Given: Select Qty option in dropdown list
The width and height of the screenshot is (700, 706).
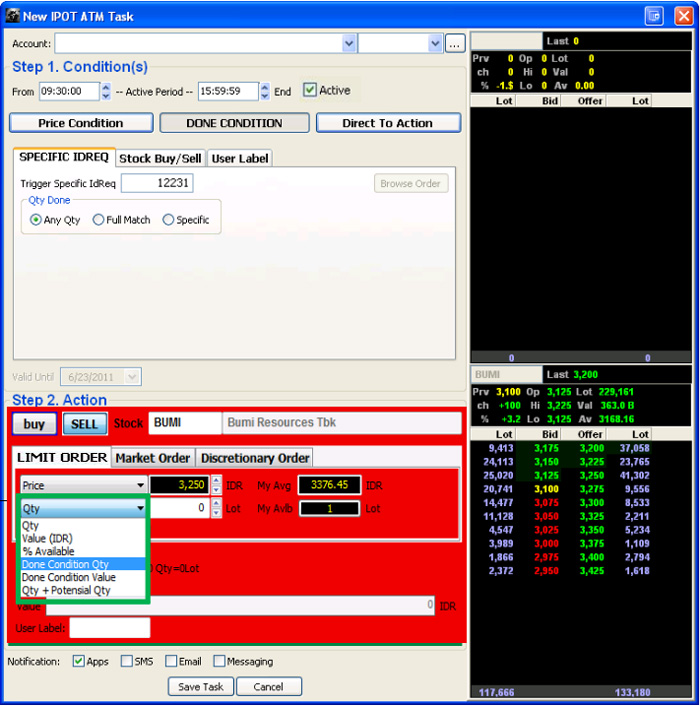Looking at the screenshot, I should [x=83, y=525].
